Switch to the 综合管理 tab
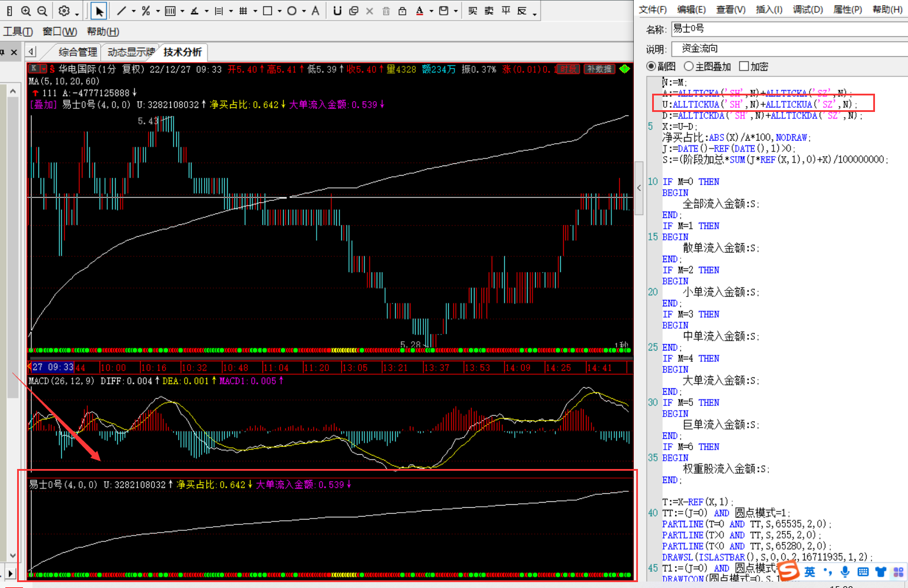 (x=77, y=52)
